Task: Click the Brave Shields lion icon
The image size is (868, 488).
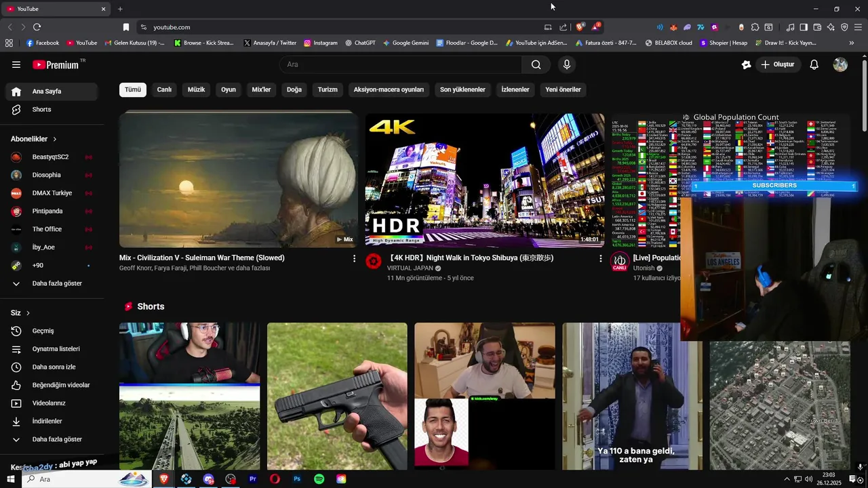Action: click(580, 27)
